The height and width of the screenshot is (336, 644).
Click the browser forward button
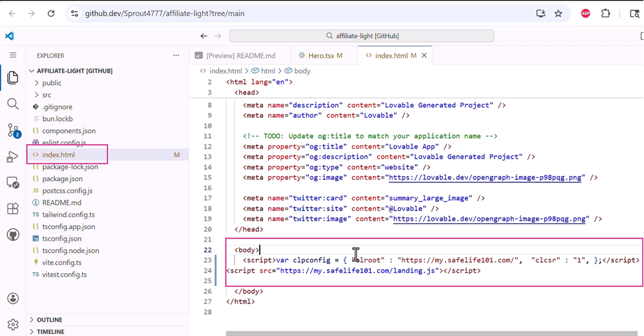coord(31,13)
